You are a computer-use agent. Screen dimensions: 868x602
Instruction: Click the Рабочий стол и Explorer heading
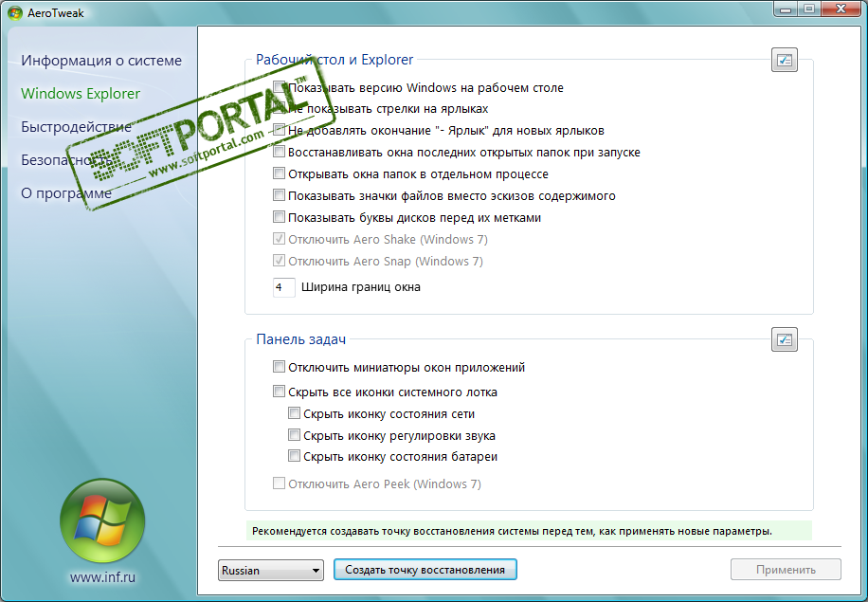(x=335, y=60)
